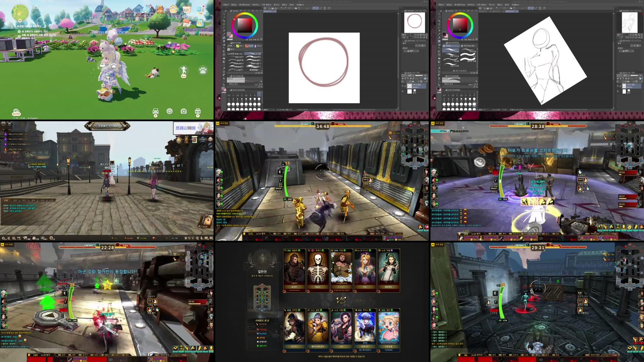Screen dimensions: 644x362
Task: Open the Edit menu in the circle-canvas Clip Studio
Action: [x=234, y=5]
